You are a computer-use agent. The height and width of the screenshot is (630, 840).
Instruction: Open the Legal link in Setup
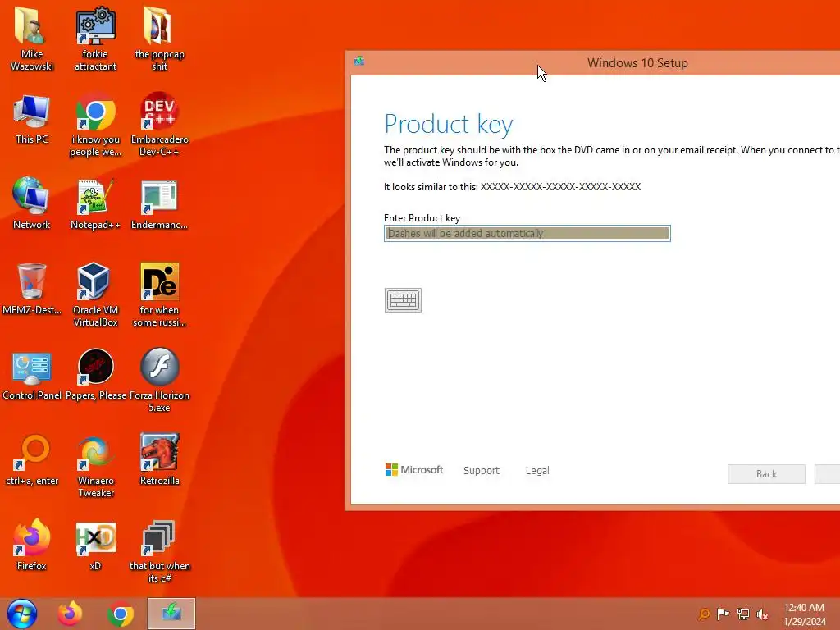pos(537,470)
